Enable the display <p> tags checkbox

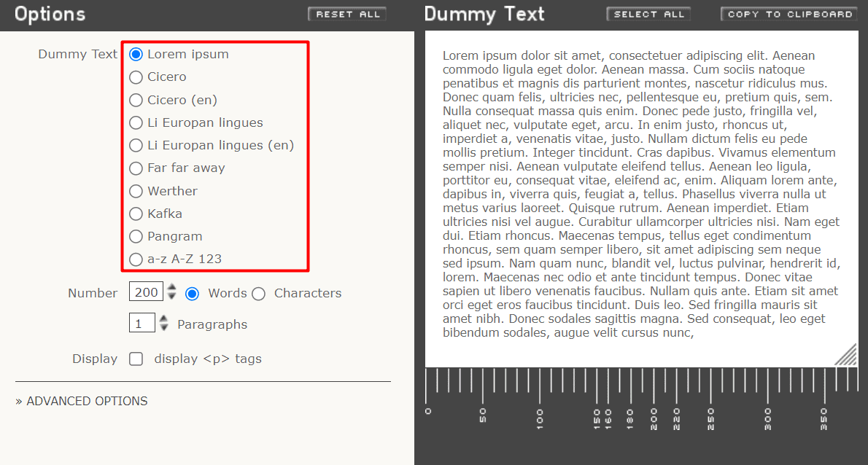coord(136,359)
